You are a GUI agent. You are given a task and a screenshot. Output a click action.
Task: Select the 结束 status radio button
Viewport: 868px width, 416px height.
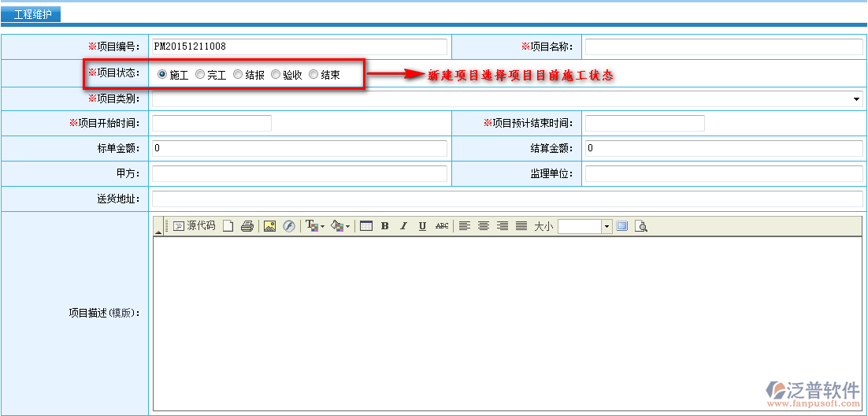[x=313, y=74]
